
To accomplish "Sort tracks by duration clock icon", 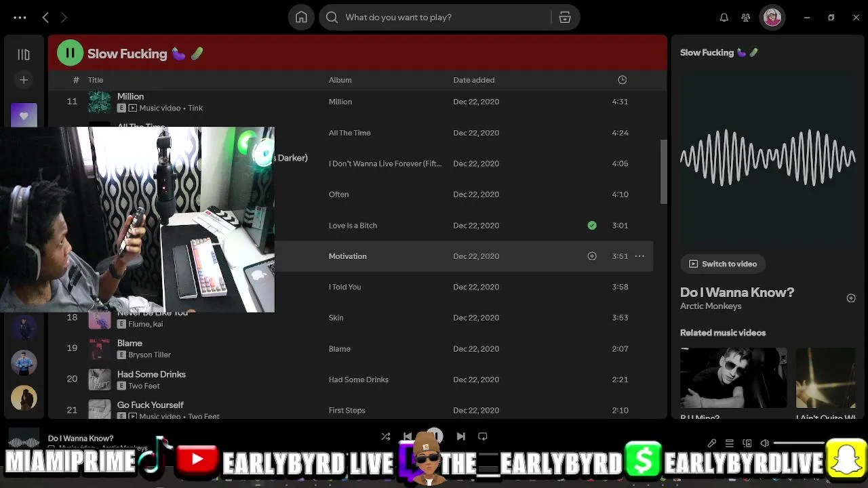I will click(622, 80).
